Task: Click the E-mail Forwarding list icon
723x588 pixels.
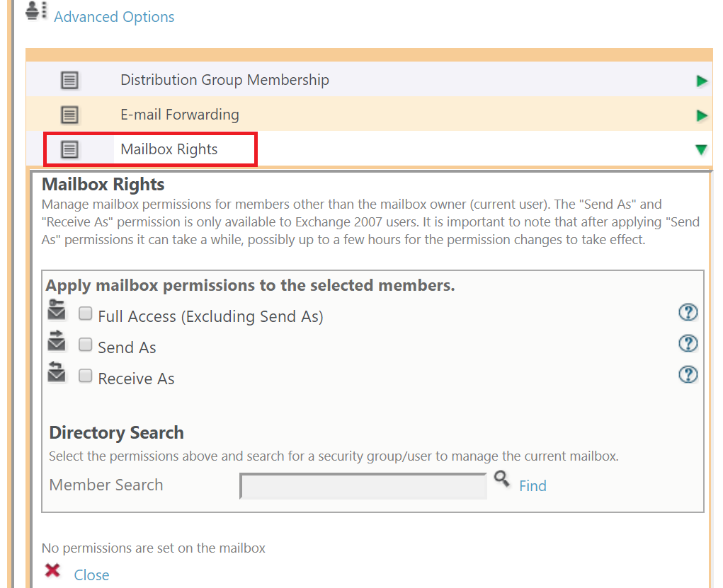Action: click(69, 115)
